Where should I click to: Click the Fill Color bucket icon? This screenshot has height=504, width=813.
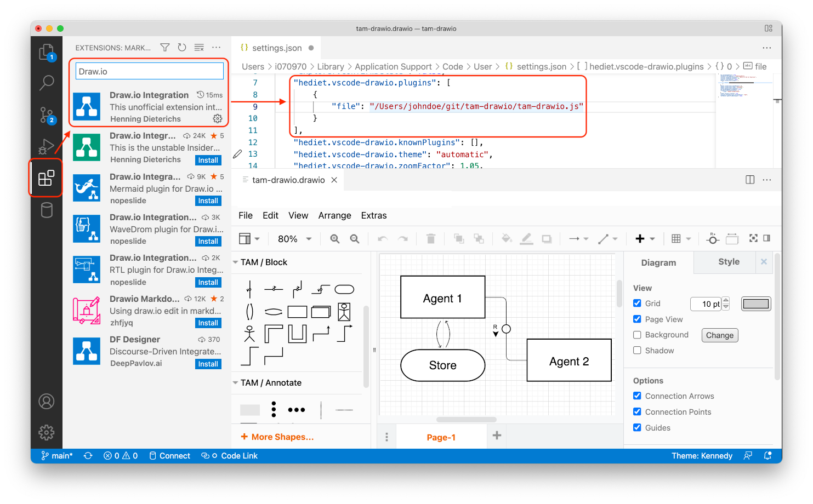[x=507, y=239]
